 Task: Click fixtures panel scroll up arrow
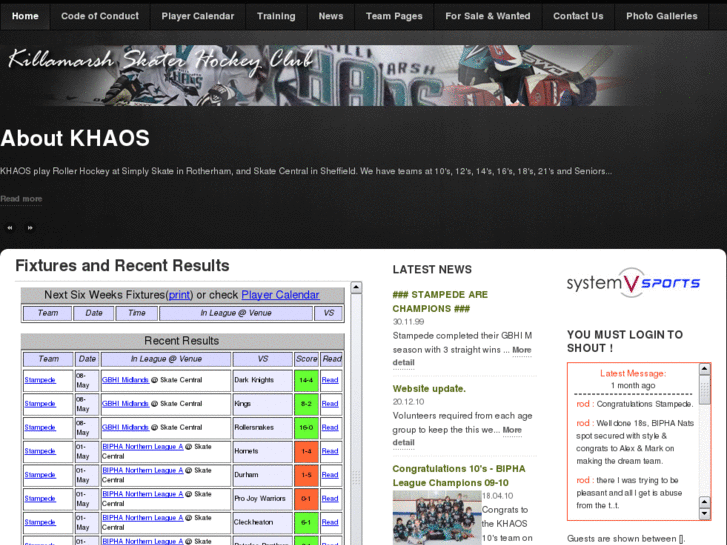tap(356, 288)
